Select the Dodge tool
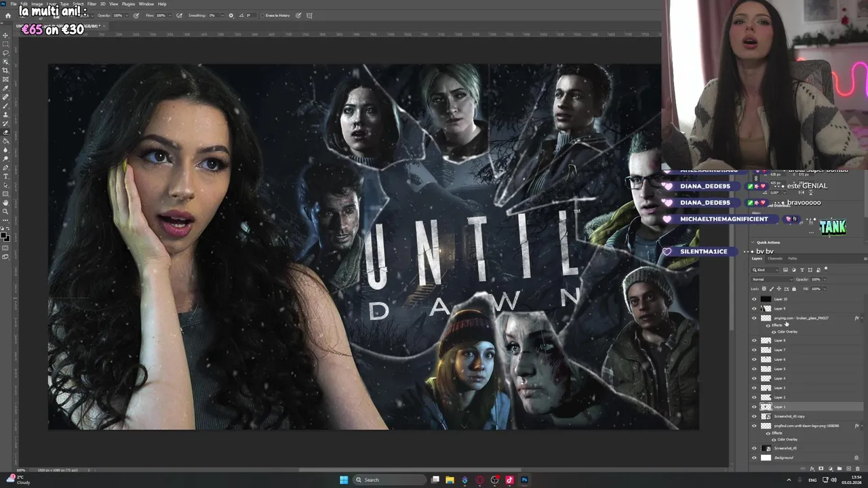The width and height of the screenshot is (868, 488). 6,159
